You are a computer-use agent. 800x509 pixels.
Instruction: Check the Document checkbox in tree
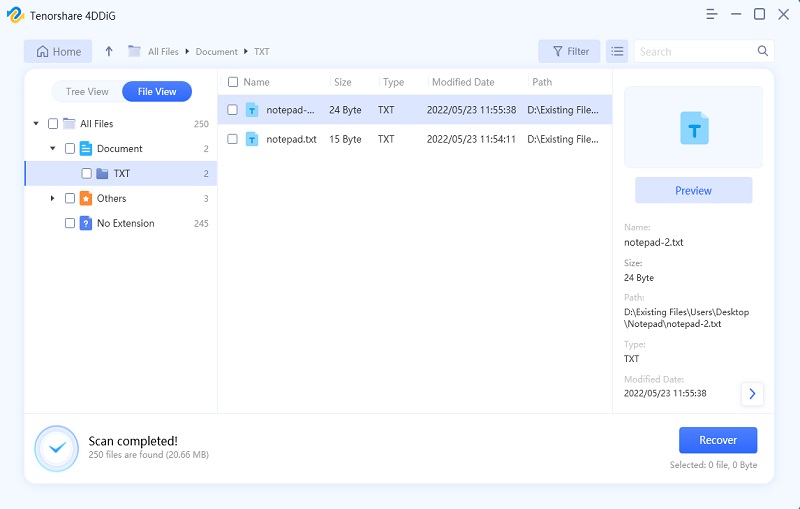(70, 148)
